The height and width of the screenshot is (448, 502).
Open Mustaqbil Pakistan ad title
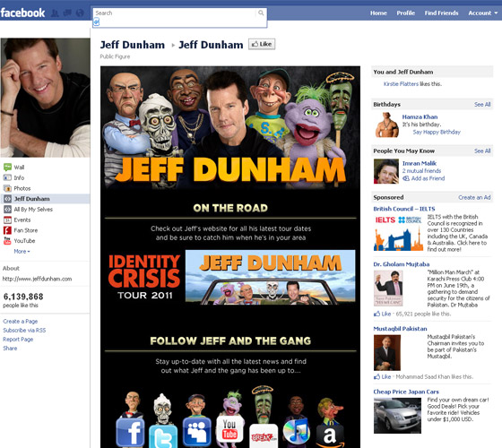400,329
